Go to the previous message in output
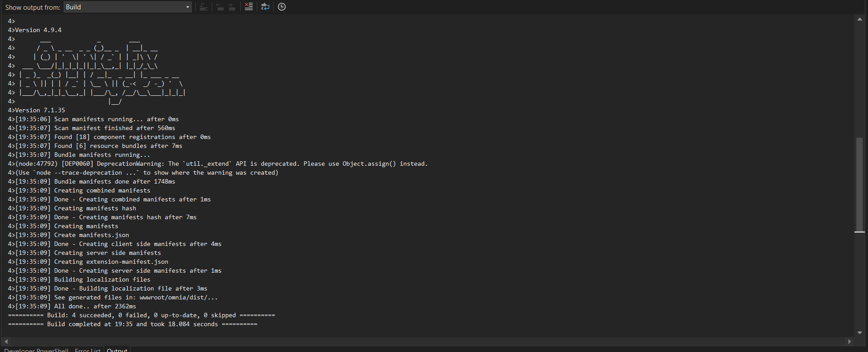 click(x=219, y=7)
